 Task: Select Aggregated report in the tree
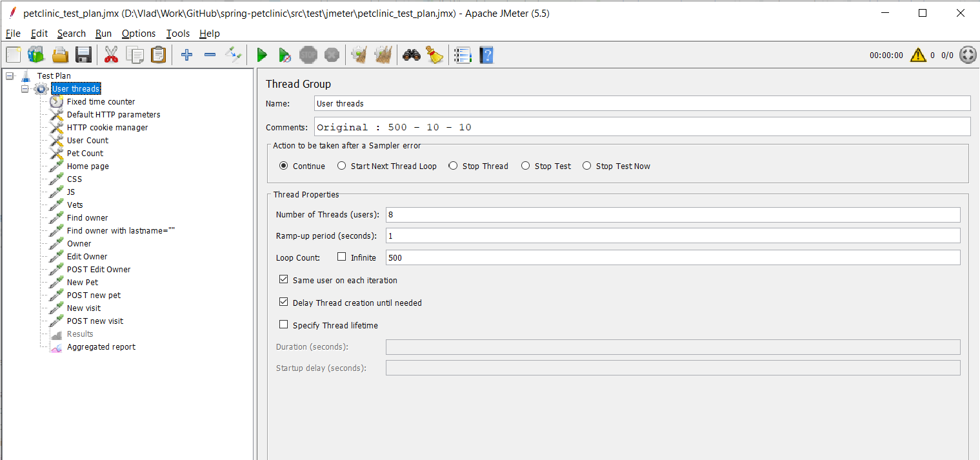pyautogui.click(x=101, y=347)
